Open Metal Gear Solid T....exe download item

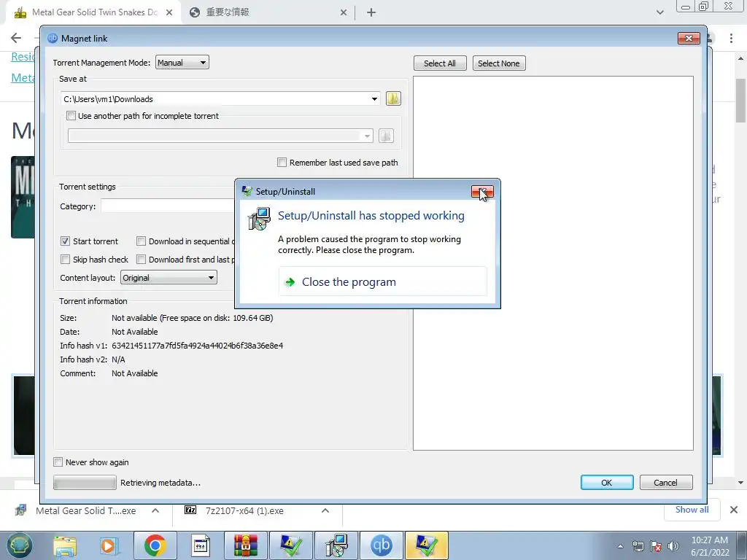(86, 510)
